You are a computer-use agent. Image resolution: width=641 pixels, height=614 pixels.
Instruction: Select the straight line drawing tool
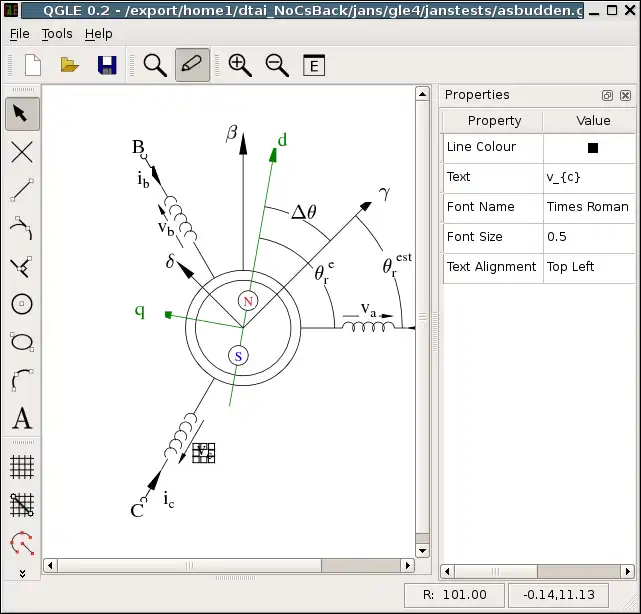(22, 190)
